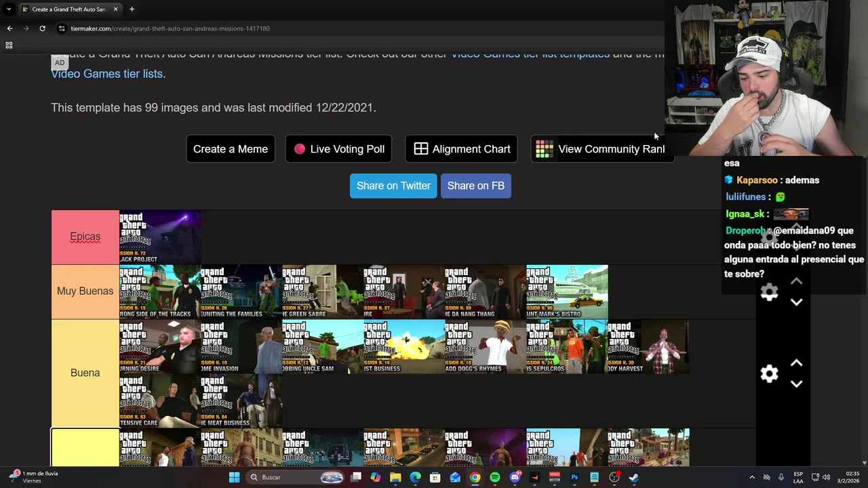
Task: Open Discord from the taskbar
Action: pyautogui.click(x=515, y=477)
